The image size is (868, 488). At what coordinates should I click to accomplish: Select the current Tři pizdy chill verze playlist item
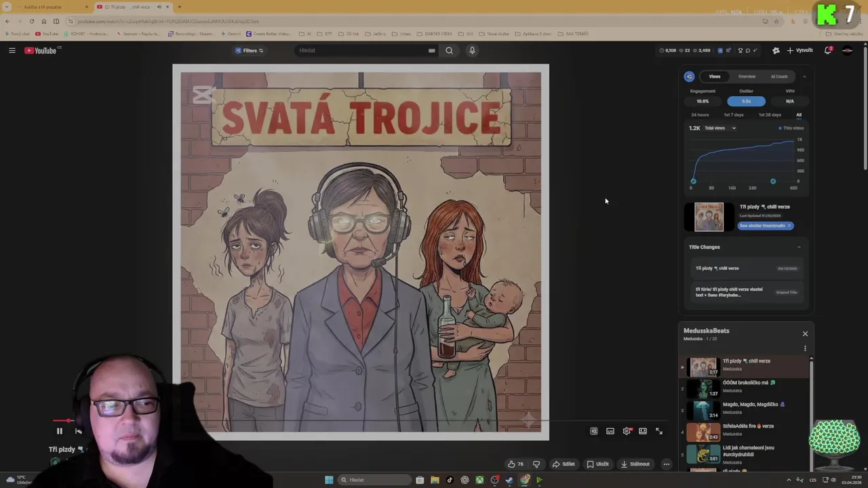coord(744,367)
